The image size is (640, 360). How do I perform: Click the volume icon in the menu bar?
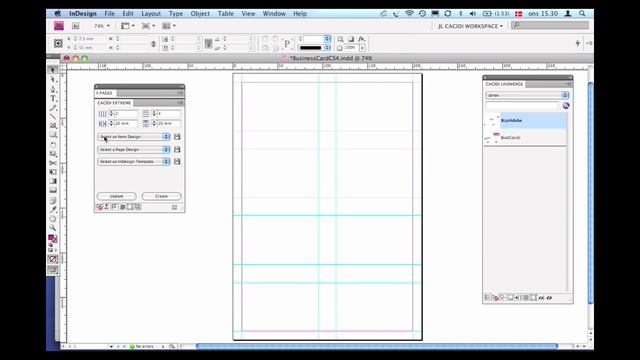coord(473,13)
